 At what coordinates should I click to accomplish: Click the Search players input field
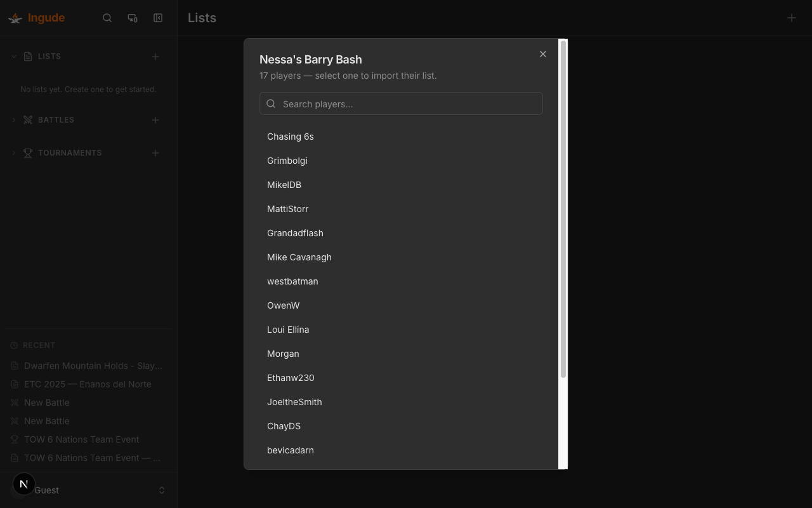(401, 104)
